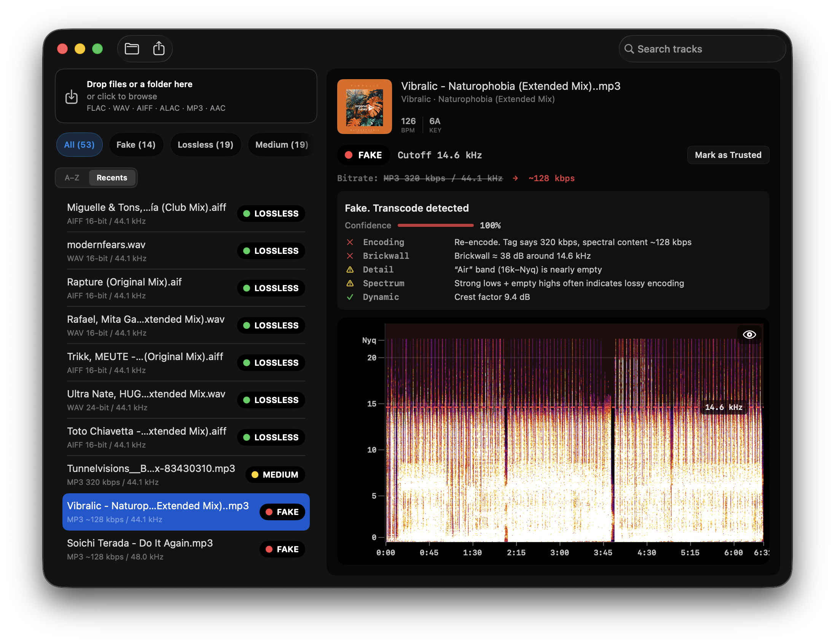The height and width of the screenshot is (644, 835).
Task: Select Soichi Terada - Do It Again.mp3
Action: [186, 549]
